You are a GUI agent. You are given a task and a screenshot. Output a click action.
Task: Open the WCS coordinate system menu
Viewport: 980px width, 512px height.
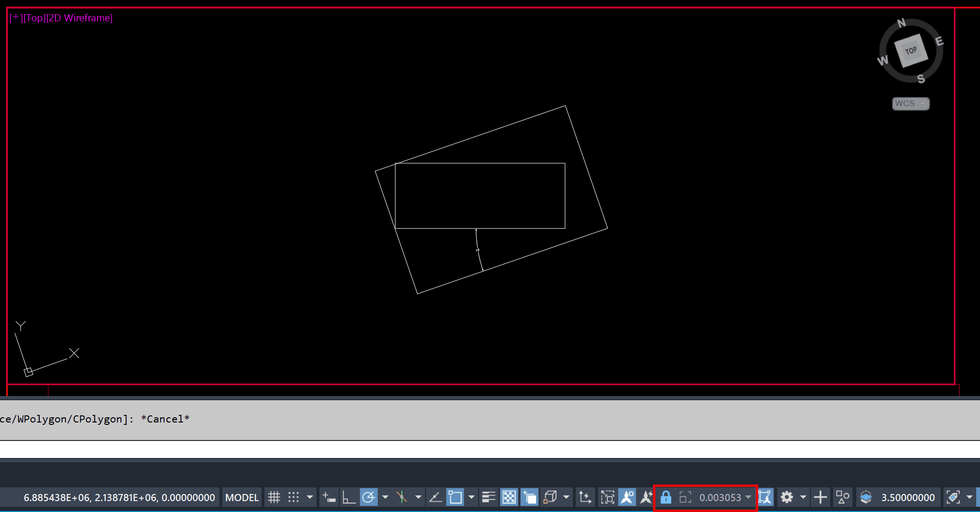point(910,103)
